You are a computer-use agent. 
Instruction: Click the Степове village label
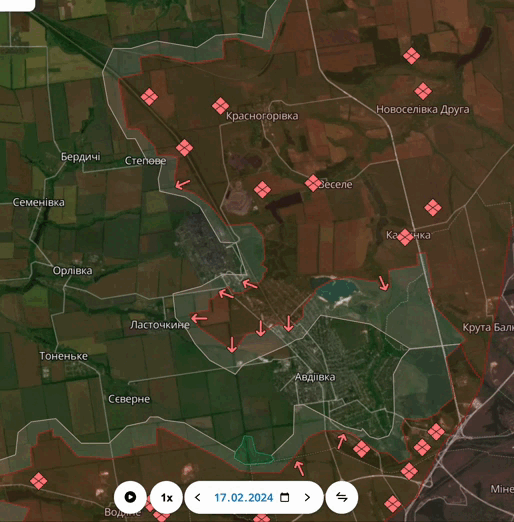coord(146,161)
